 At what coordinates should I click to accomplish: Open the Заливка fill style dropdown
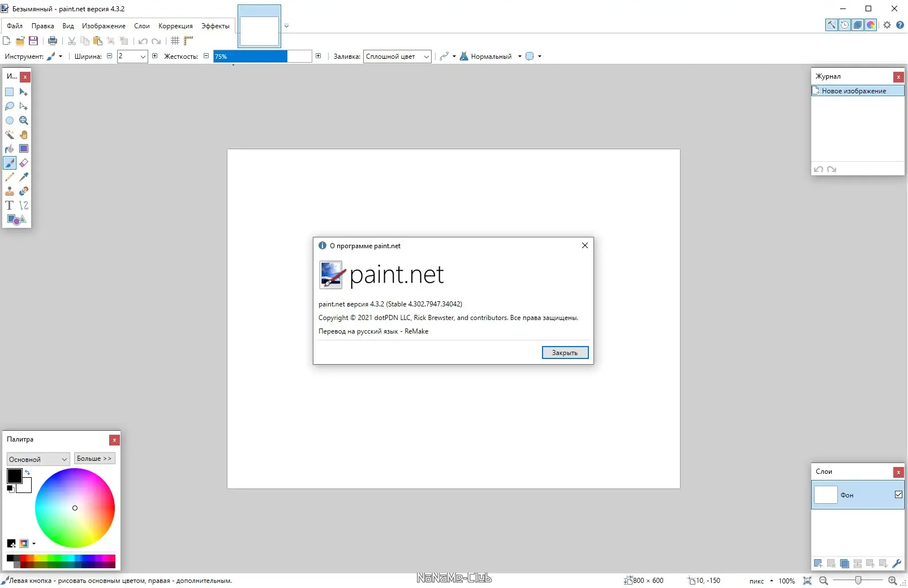(397, 57)
